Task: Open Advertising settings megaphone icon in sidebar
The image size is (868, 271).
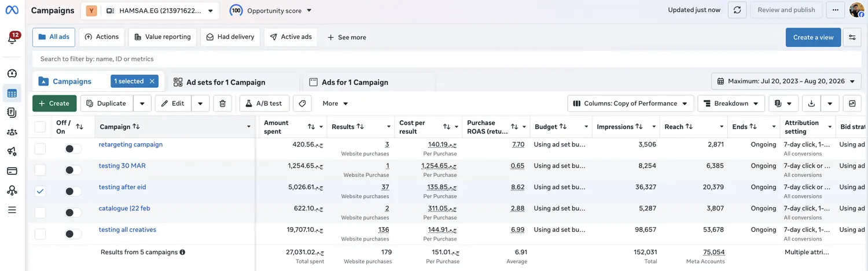Action: point(12,151)
